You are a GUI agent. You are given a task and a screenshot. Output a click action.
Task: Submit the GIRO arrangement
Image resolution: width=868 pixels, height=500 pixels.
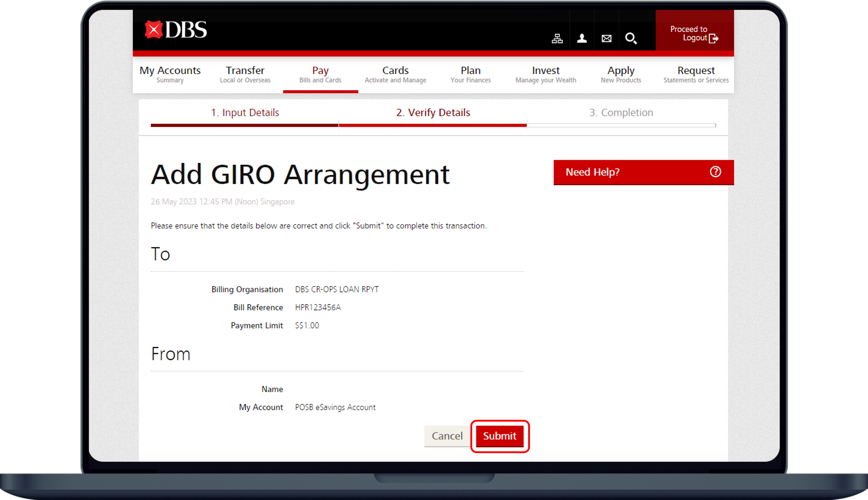tap(500, 436)
